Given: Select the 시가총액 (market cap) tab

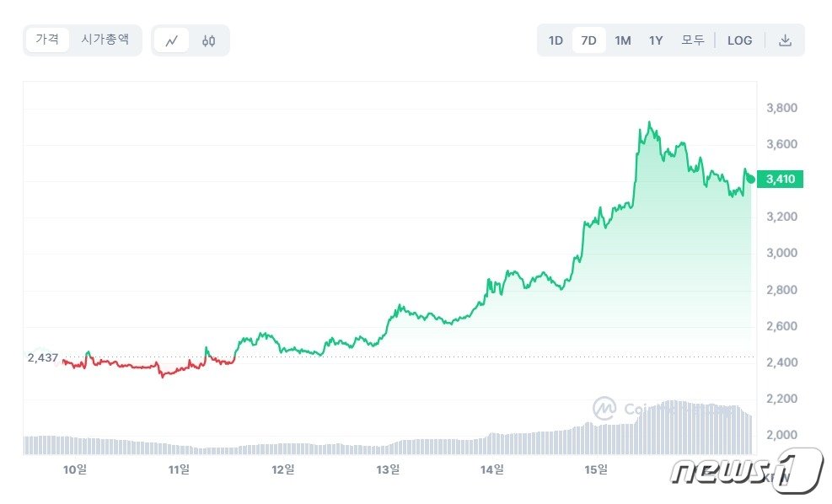Looking at the screenshot, I should (x=105, y=40).
